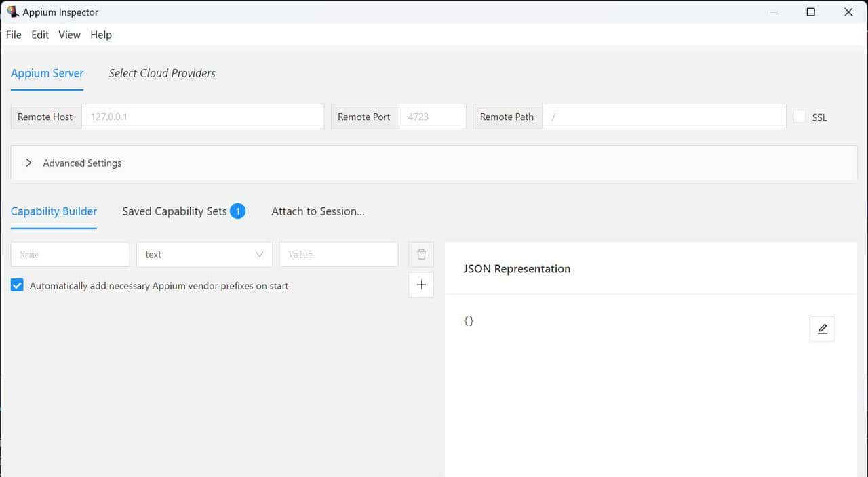Click the Remote Host input field
The image size is (868, 477).
pos(203,116)
